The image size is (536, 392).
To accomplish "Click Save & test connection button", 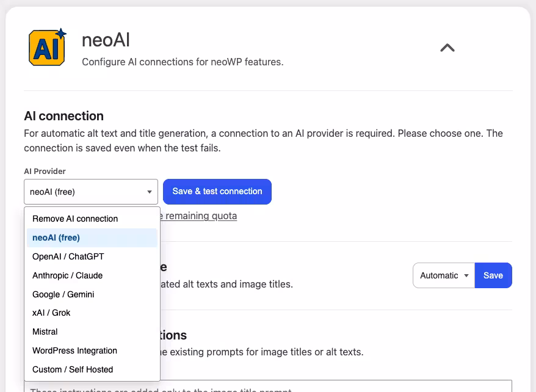I will click(x=217, y=191).
